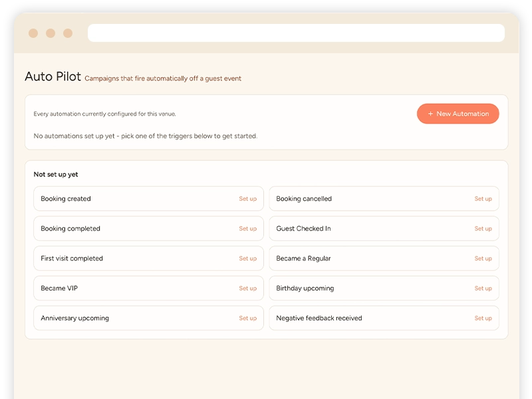
Task: Select the Became VIP label
Action: tap(59, 289)
